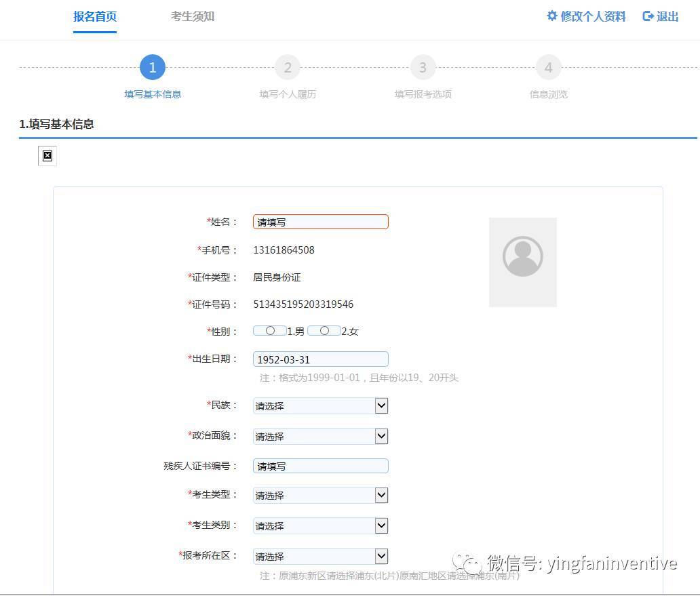700x596 pixels.
Task: Open the 考生须知 tab
Action: tap(193, 17)
